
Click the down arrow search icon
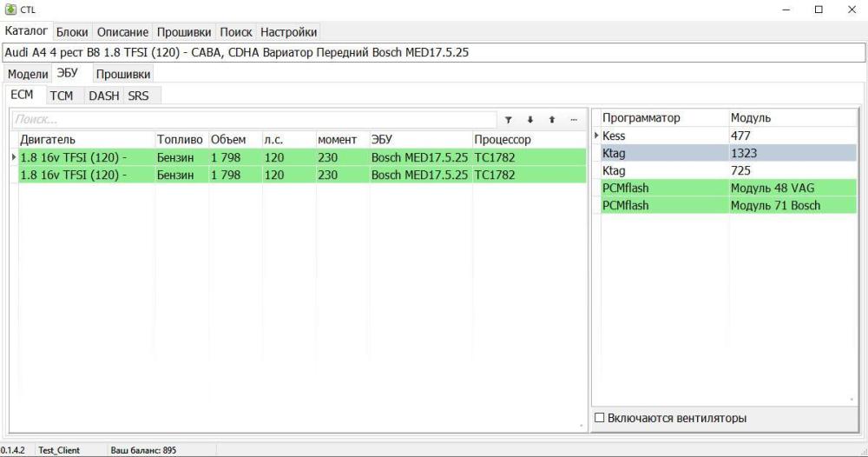[x=529, y=120]
